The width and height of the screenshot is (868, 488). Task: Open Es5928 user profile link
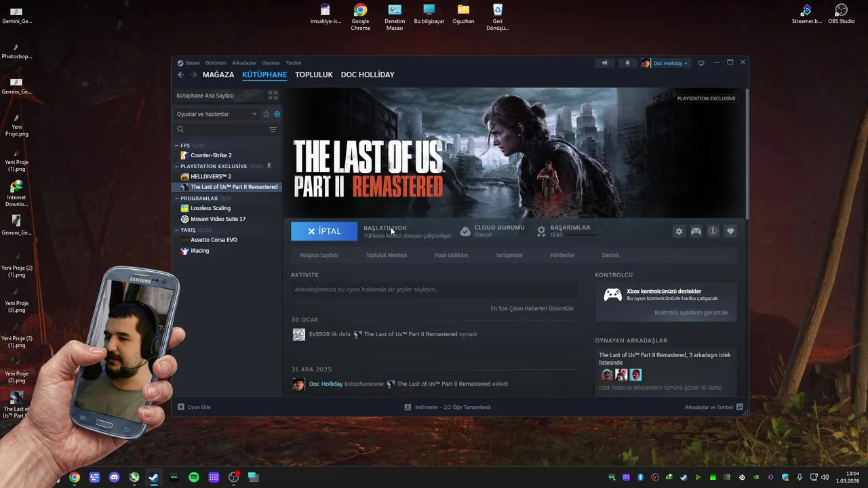pos(319,334)
